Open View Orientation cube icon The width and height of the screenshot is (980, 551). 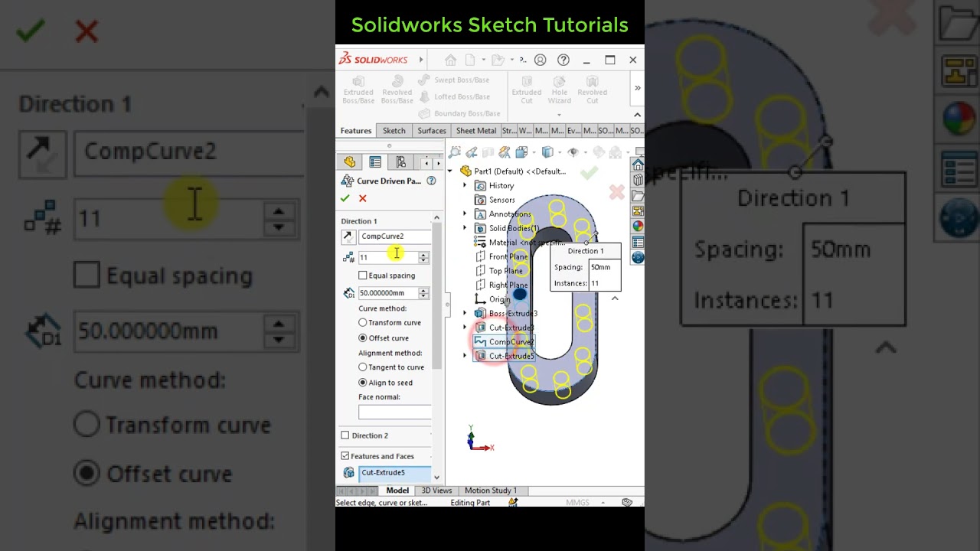521,152
